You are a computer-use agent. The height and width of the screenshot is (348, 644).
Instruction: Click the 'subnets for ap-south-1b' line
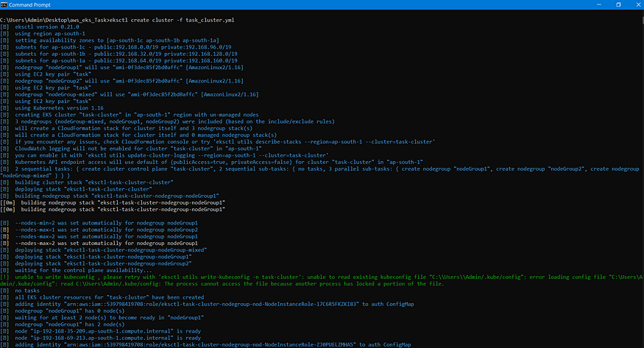point(126,54)
